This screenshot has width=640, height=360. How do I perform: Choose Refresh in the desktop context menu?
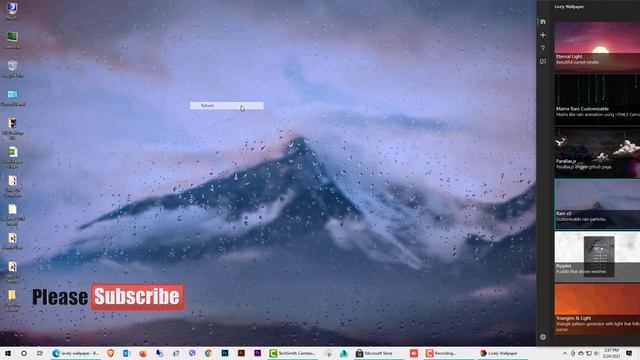tap(227, 106)
